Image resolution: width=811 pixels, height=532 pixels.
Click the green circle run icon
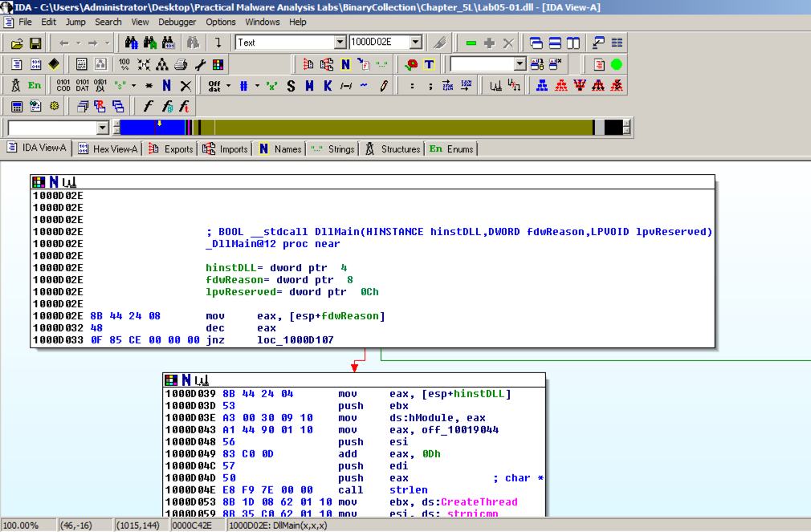(616, 64)
